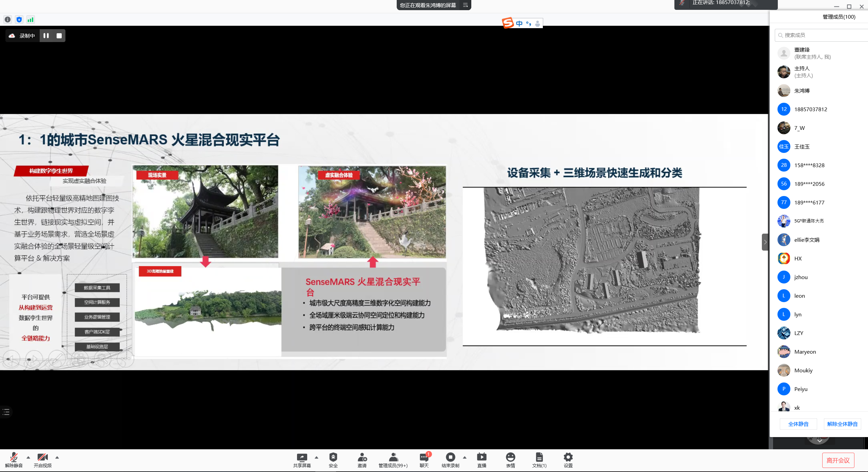Image resolution: width=868 pixels, height=472 pixels.
Task: Click the Leave Meeting button
Action: point(838,460)
